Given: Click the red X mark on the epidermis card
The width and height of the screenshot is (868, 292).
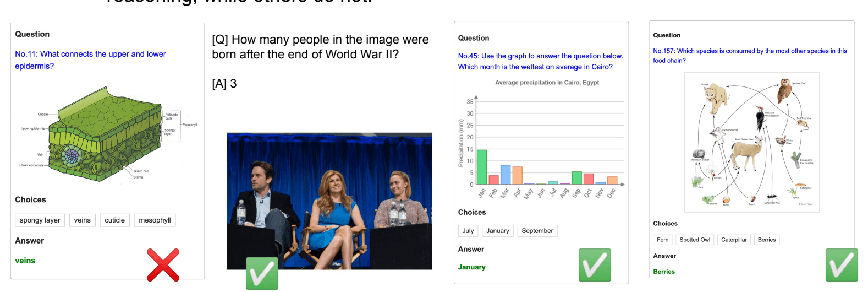Looking at the screenshot, I should (163, 265).
